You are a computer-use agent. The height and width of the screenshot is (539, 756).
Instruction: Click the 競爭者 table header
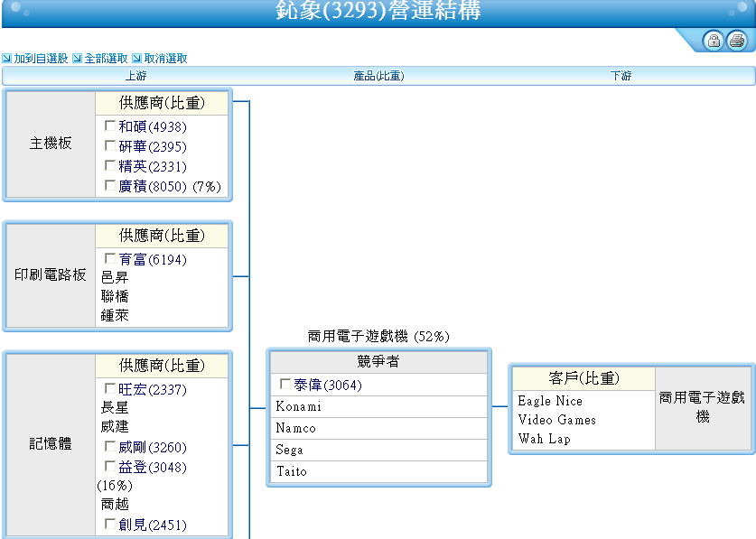pos(378,361)
